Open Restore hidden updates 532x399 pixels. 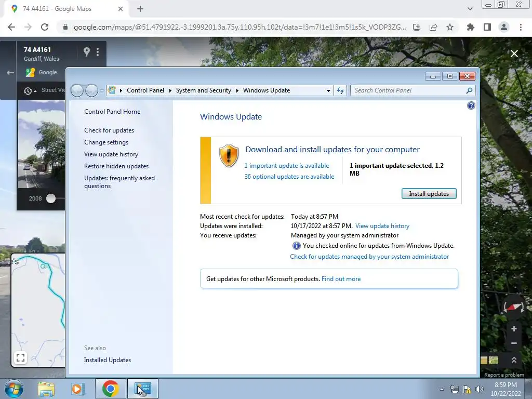(x=116, y=166)
